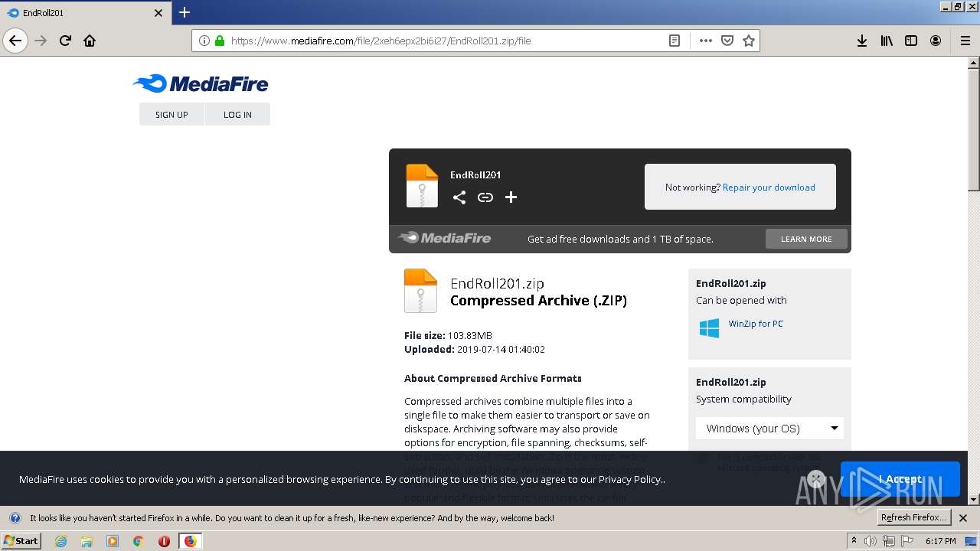
Task: Click LEARN MORE button
Action: (806, 239)
